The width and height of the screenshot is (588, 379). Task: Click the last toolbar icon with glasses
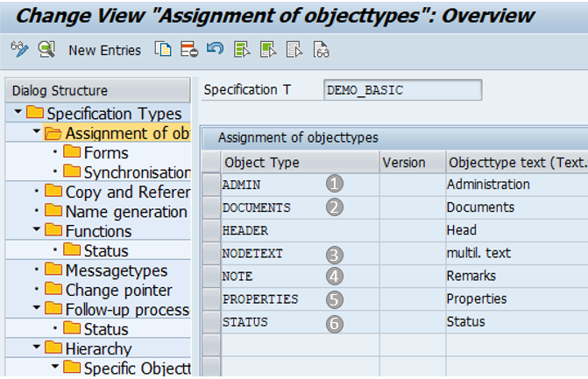[321, 50]
